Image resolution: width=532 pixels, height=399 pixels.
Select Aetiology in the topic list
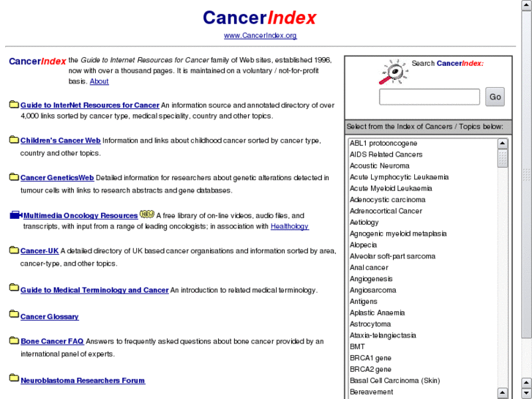[422, 223]
